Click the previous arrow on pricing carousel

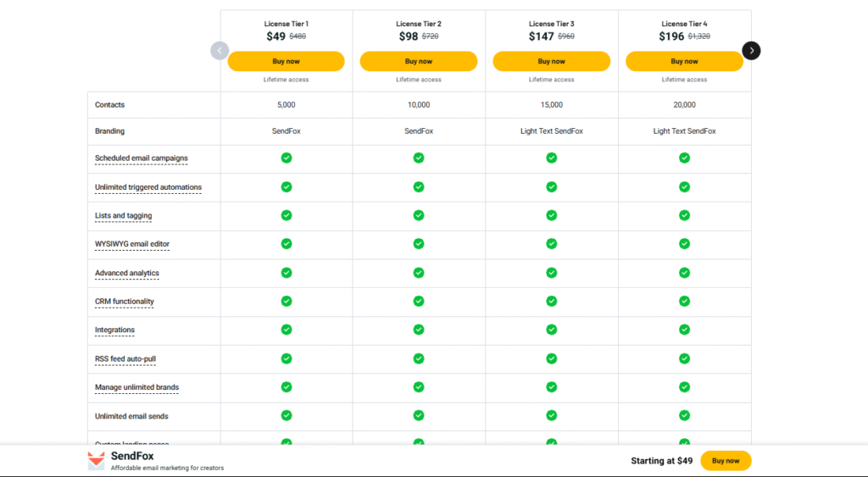tap(220, 51)
